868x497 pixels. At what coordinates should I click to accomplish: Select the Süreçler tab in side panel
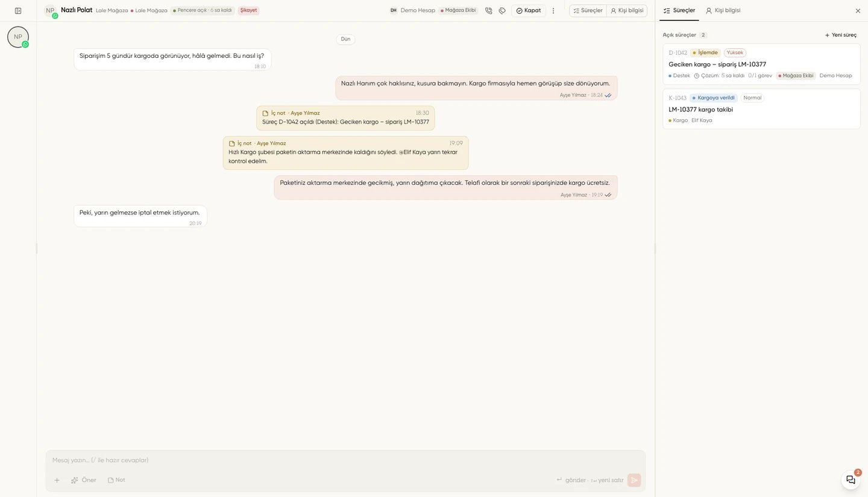(679, 11)
